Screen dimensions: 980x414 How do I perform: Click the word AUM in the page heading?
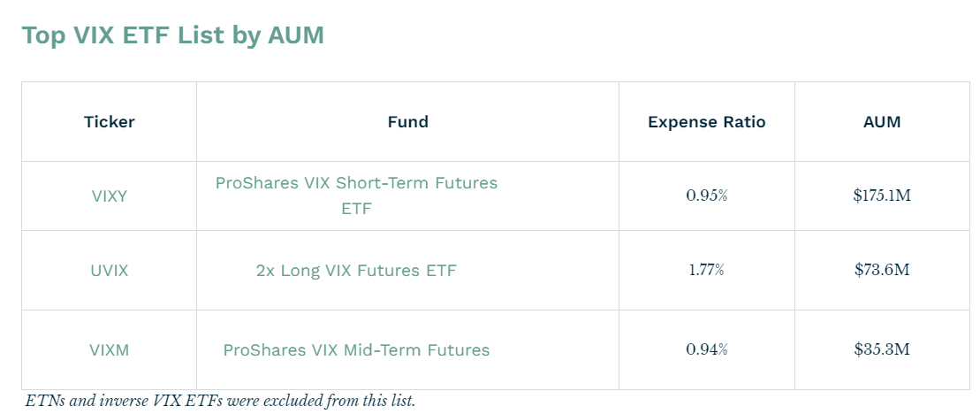tap(296, 35)
